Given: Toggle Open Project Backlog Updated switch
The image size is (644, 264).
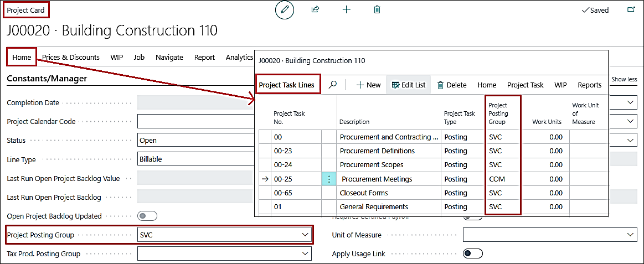Looking at the screenshot, I should 147,216.
